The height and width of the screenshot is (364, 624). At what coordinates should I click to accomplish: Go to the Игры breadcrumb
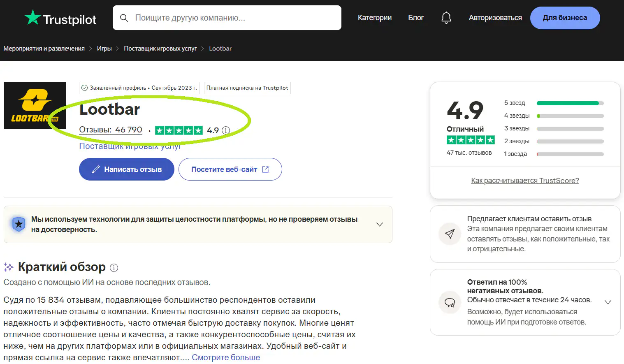104,49
